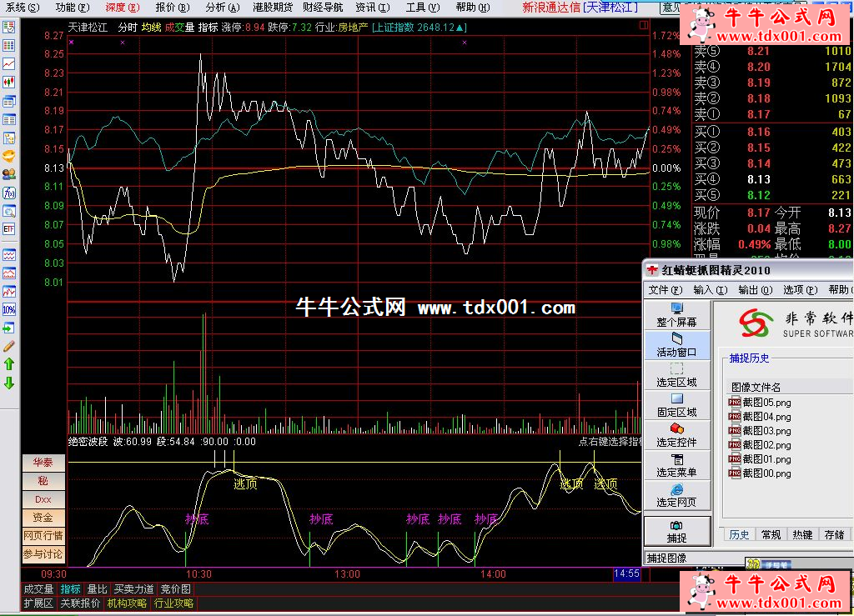854x616 pixels.
Task: Open 财经导航 menu
Action: click(323, 8)
